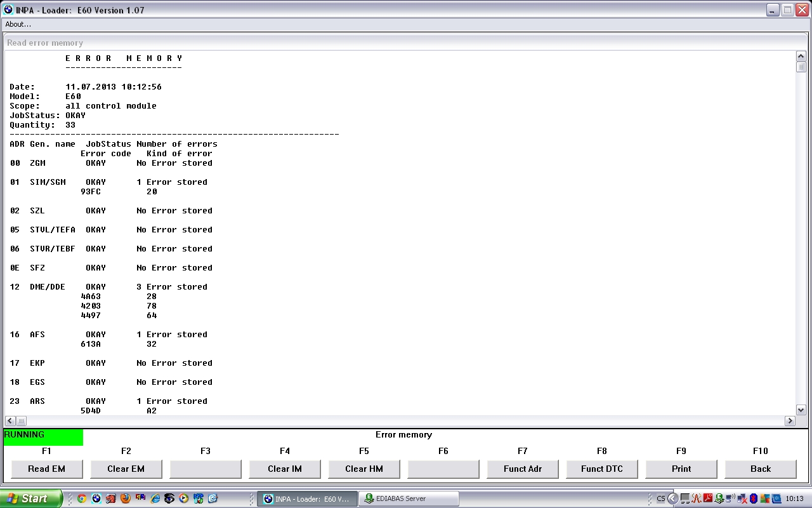Launch the BMW icon in quick launch

96,498
